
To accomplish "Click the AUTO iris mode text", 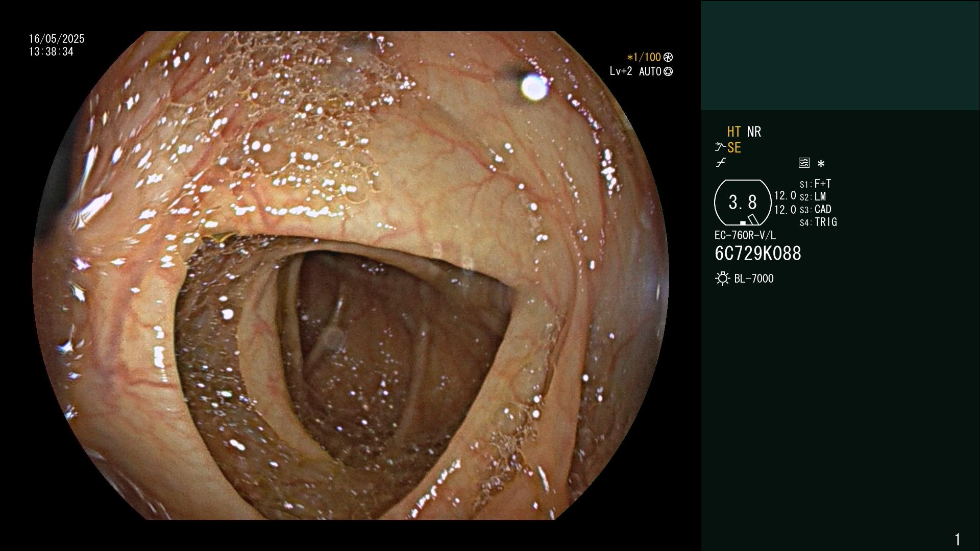I will [650, 72].
